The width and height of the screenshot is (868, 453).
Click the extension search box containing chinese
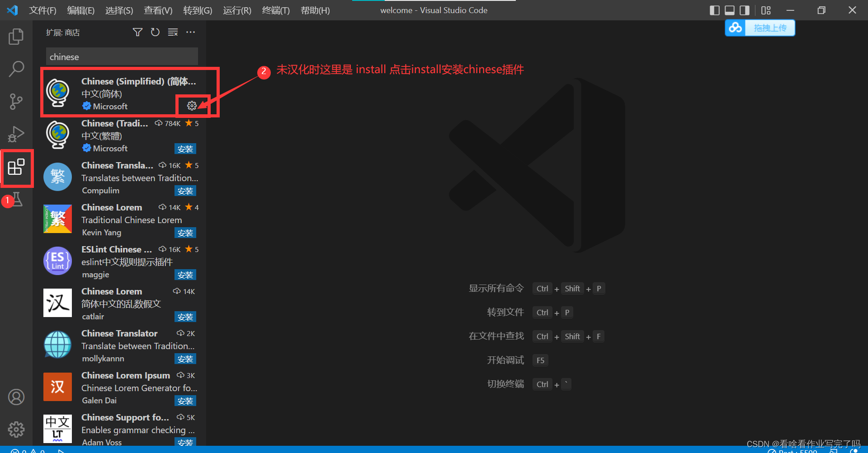tap(122, 57)
